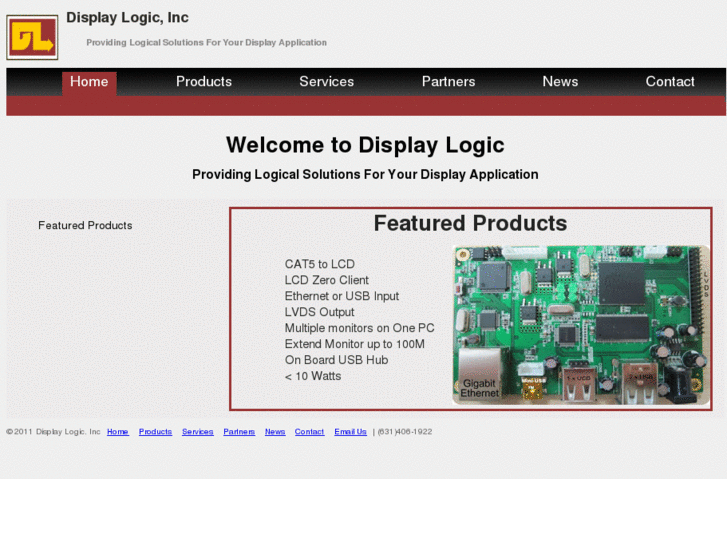The height and width of the screenshot is (545, 727).
Task: Click the header tagline under the site title
Action: pyautogui.click(x=206, y=42)
